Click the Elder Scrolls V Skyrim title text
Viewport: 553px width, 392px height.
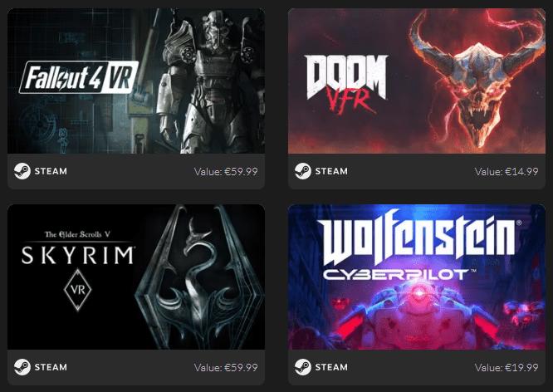pyautogui.click(x=77, y=249)
